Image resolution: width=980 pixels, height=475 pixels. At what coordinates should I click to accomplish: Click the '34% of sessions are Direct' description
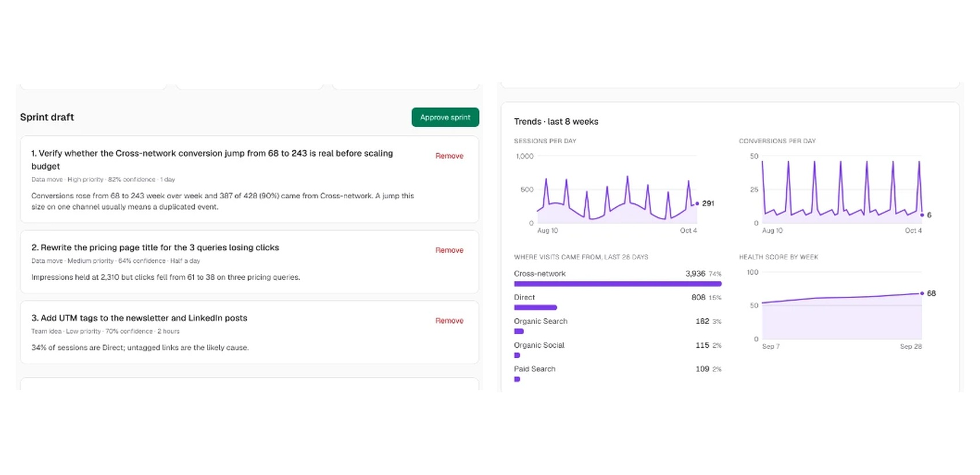click(x=140, y=347)
